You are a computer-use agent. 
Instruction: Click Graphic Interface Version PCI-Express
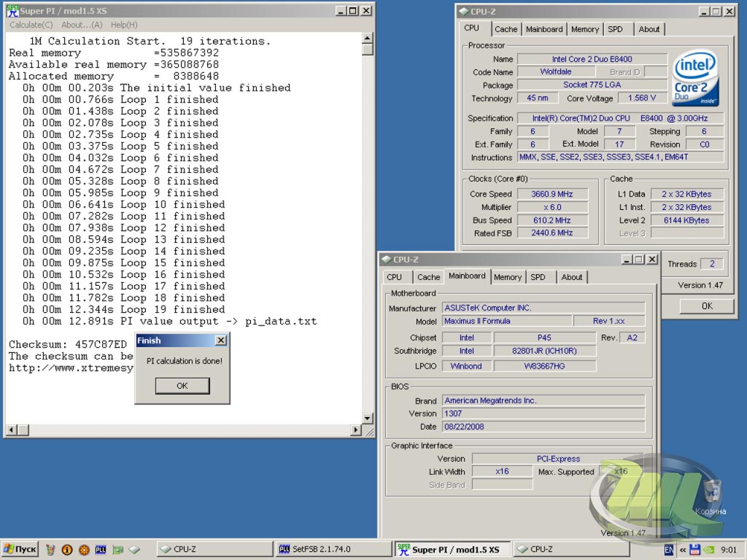click(x=558, y=459)
